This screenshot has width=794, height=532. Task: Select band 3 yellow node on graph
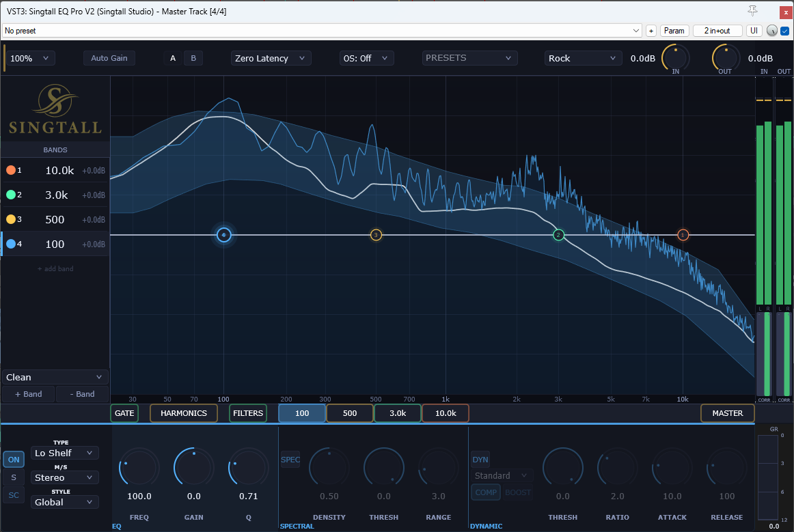coord(376,235)
